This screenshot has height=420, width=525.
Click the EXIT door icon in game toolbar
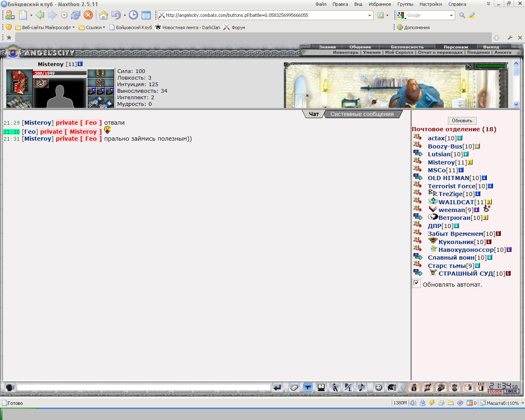(482, 387)
